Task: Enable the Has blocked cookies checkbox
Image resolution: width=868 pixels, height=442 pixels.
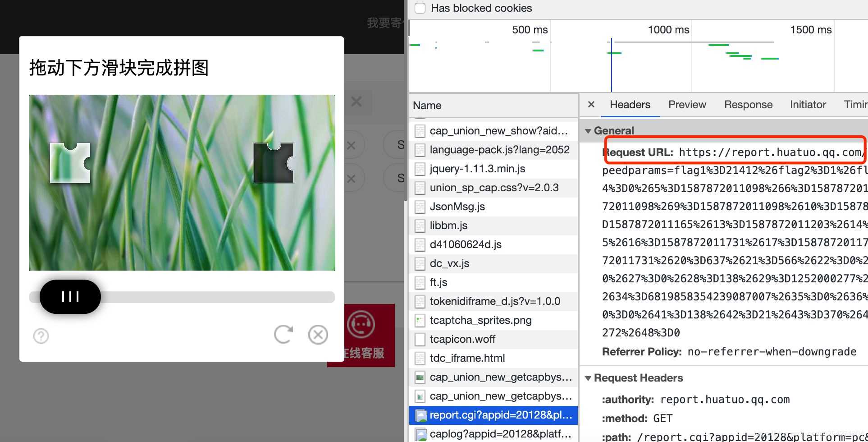Action: coord(420,8)
